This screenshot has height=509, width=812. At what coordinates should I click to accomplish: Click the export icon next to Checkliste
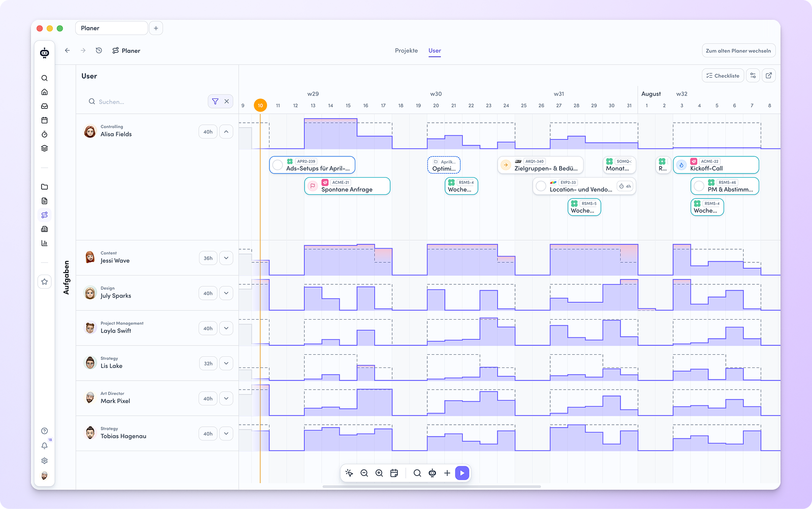click(769, 76)
